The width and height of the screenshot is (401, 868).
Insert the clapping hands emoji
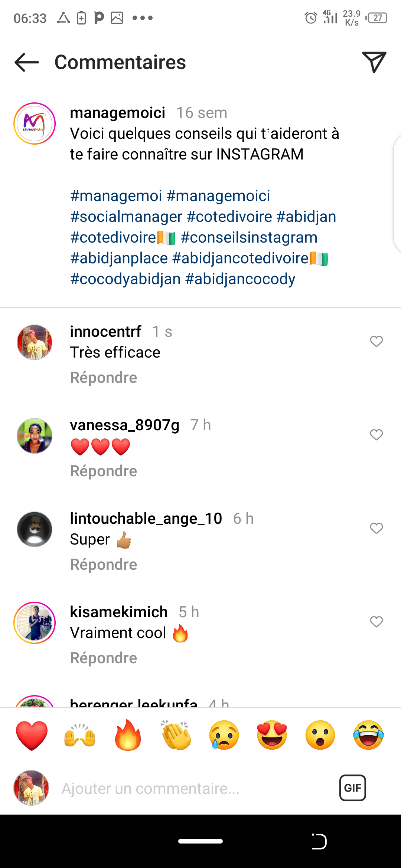[176, 735]
